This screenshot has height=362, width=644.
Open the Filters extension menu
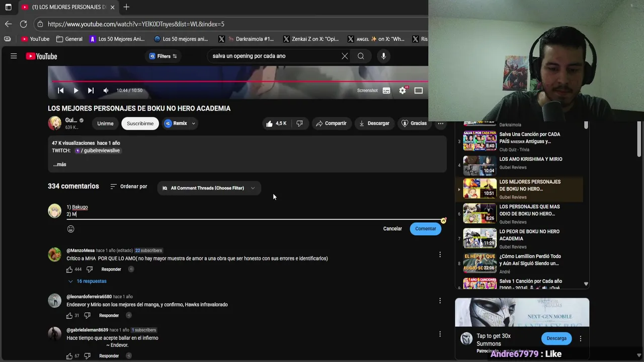click(x=163, y=56)
